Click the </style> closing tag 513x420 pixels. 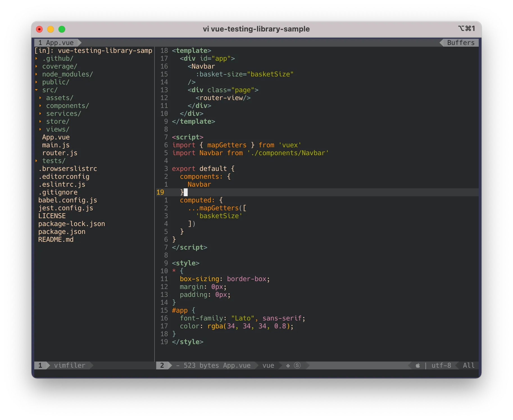pos(188,342)
